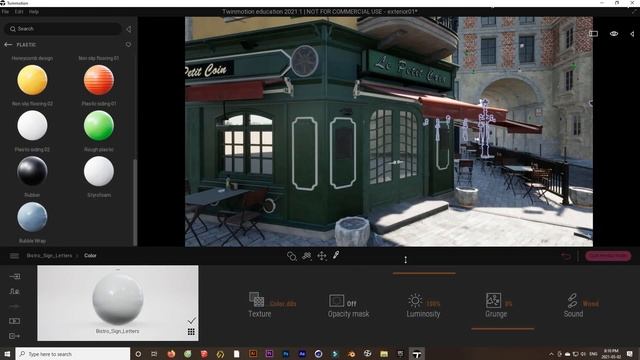The width and height of the screenshot is (640, 360).
Task: Show hidden system tray icons
Action: (551, 354)
